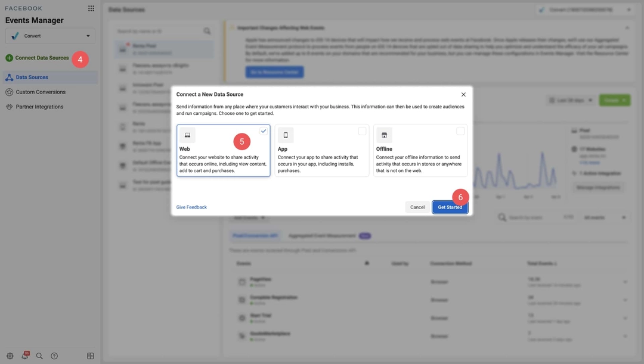This screenshot has height=364, width=644.
Task: Click the App mobile phone icon
Action: pyautogui.click(x=286, y=135)
